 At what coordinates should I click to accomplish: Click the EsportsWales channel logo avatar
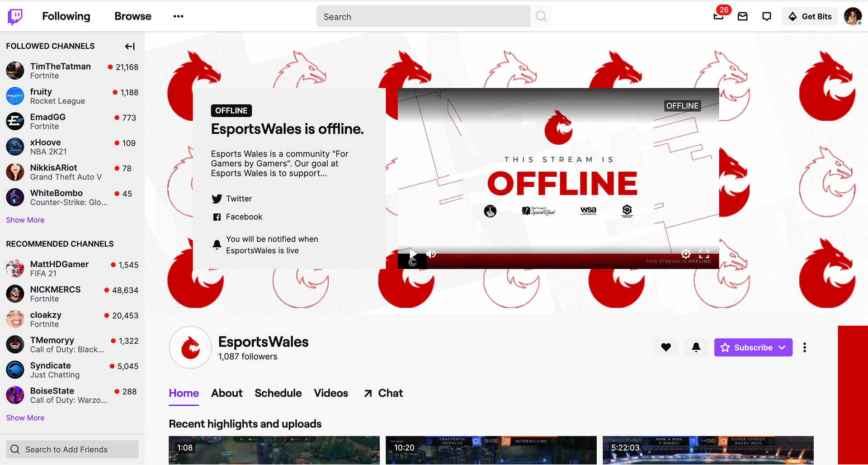point(190,347)
